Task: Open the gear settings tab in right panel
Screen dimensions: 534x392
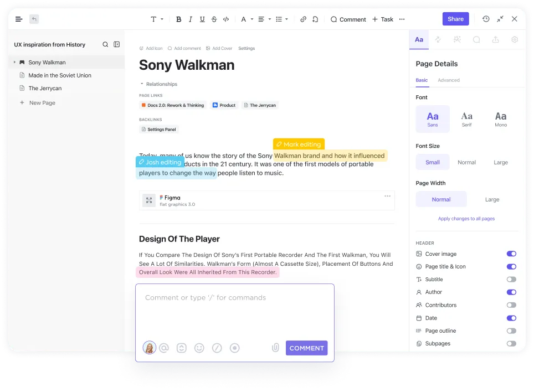Action: coord(515,39)
